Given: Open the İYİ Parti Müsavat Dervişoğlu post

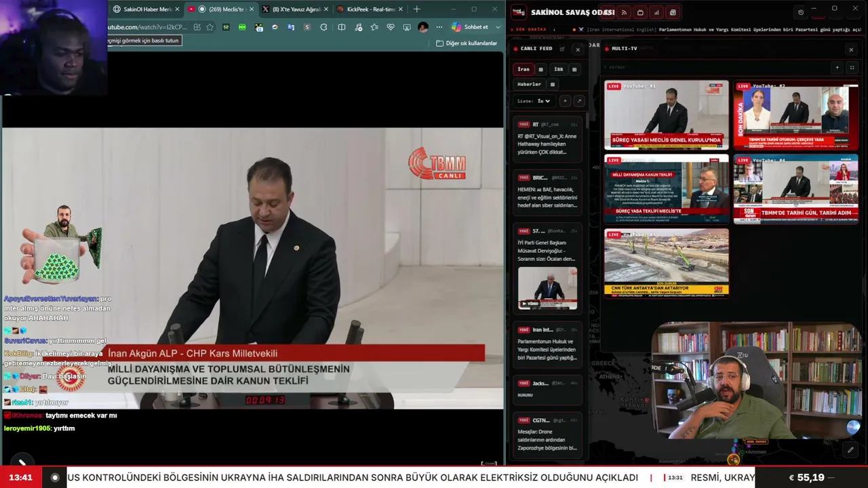Looking at the screenshot, I should coord(547,268).
